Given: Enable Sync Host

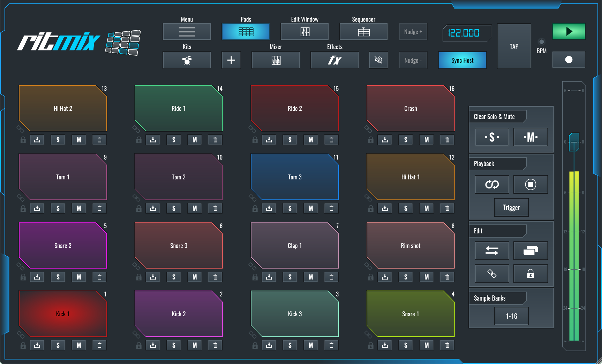Looking at the screenshot, I should [462, 60].
